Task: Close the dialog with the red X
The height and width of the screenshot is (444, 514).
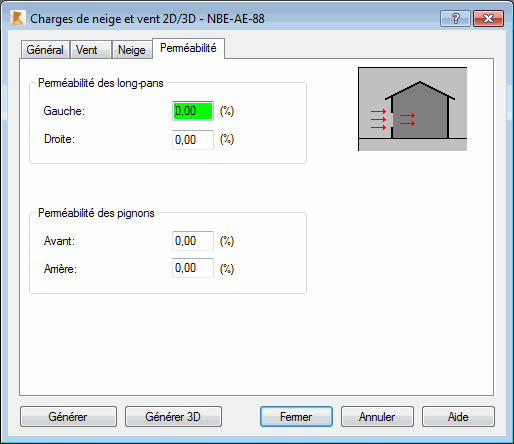Action: click(x=488, y=18)
